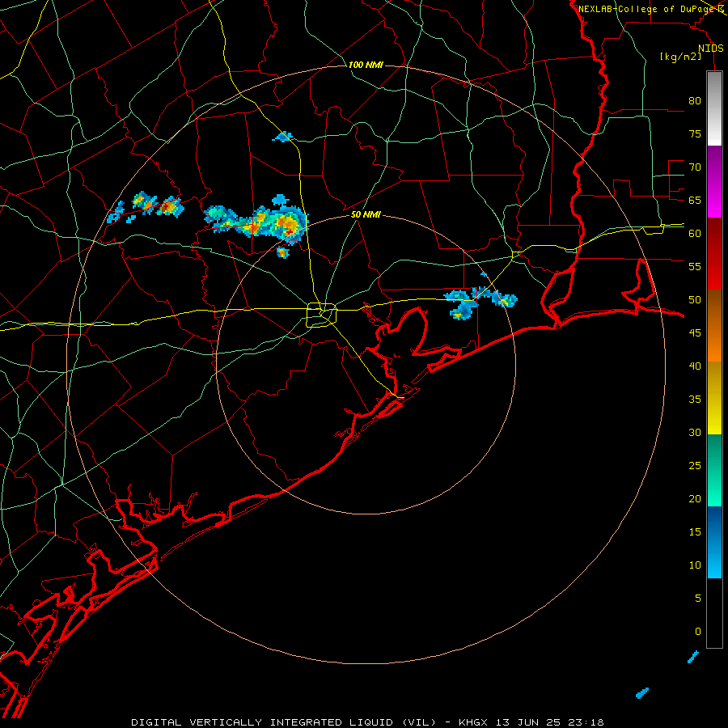Viewport: 728px width, 728px height.
Task: Pick the red segment of the color bar
Action: coord(714,253)
